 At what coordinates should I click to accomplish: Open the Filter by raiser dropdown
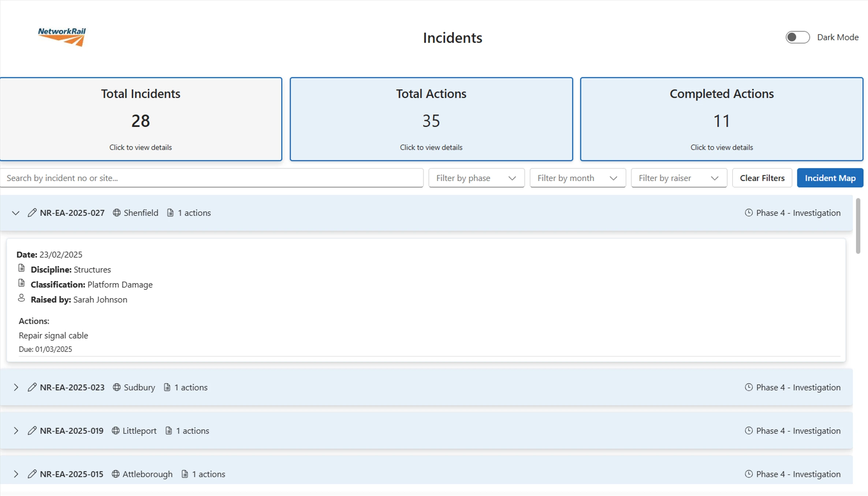click(678, 178)
